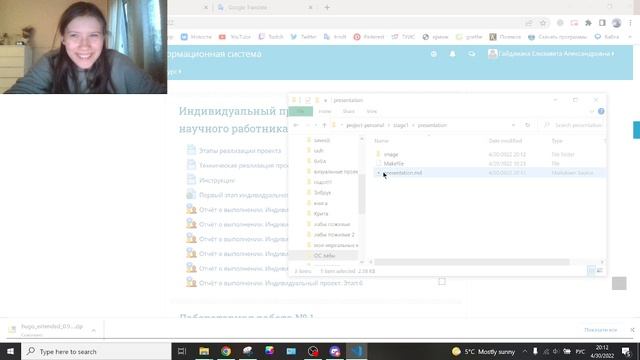Screen dimensions: 640x360
Task: Open Explorer help icon
Action: pos(601,111)
